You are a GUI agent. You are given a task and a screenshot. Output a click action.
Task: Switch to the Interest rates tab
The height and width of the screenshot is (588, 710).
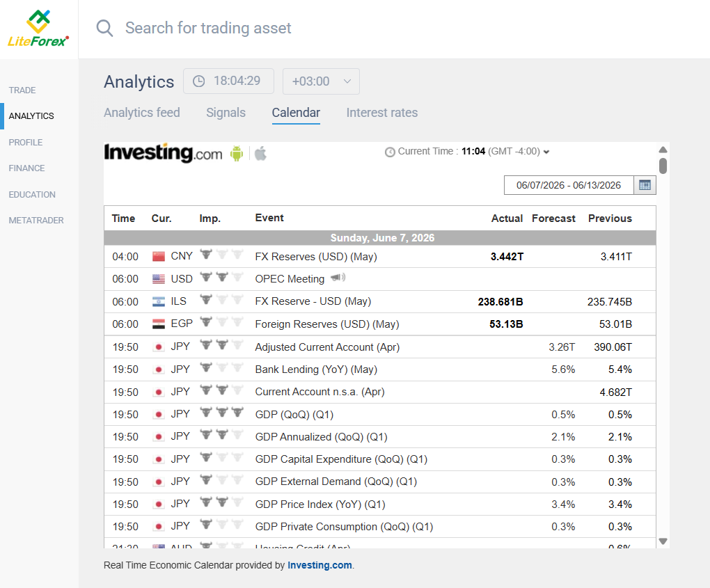point(382,113)
